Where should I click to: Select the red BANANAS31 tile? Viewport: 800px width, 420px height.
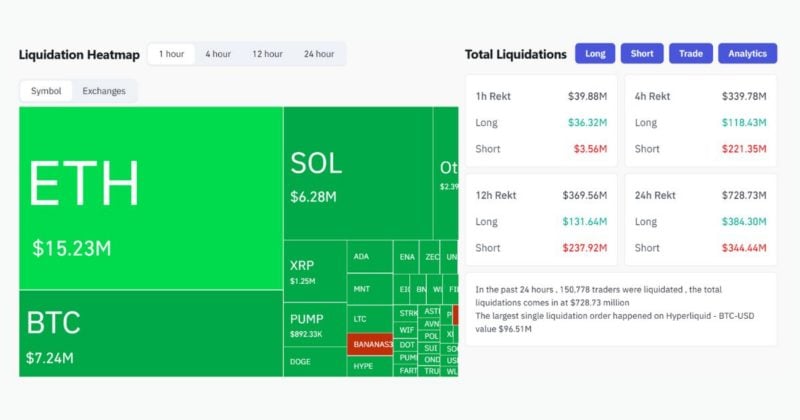click(370, 345)
